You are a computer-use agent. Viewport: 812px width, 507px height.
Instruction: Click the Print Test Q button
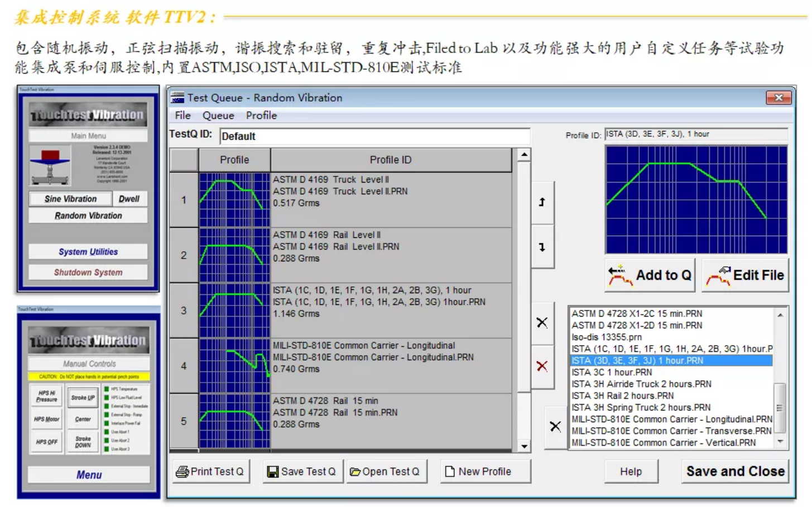click(x=210, y=472)
